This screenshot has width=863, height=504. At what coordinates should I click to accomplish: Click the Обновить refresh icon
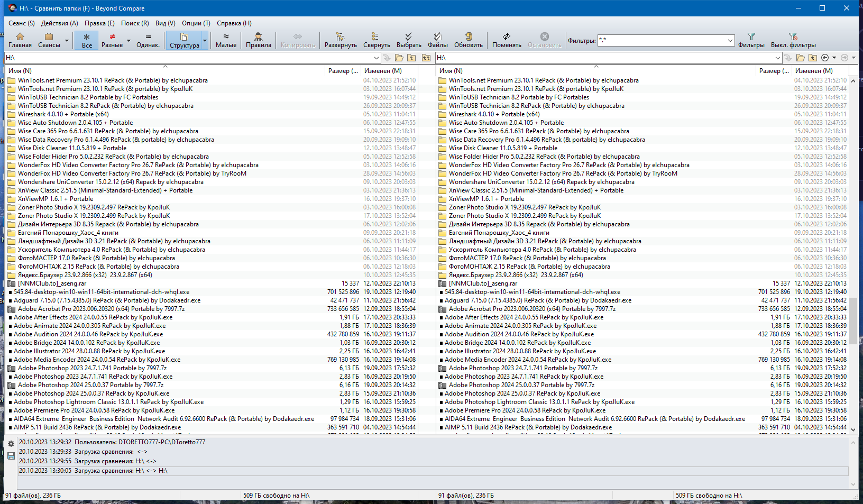tap(469, 40)
